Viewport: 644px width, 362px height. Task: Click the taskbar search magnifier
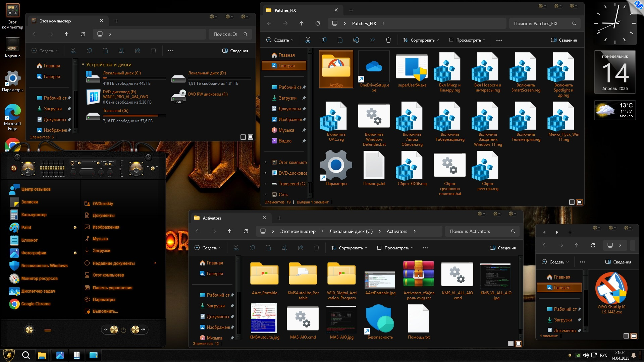26,355
